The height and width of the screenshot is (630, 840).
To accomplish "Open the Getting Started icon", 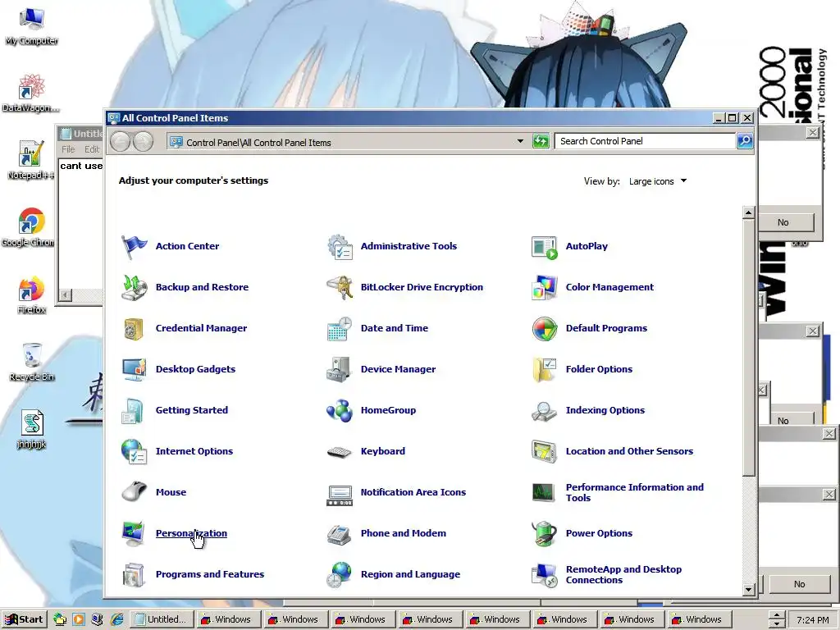I will [134, 411].
